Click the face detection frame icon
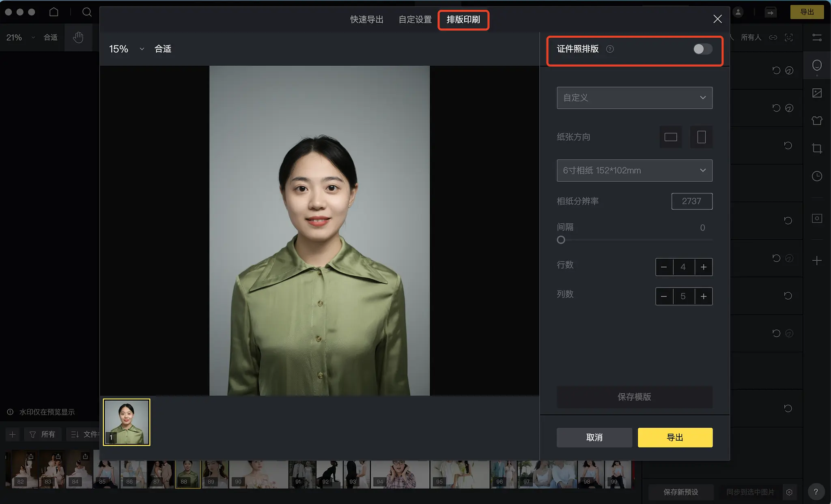The width and height of the screenshot is (831, 504). click(x=789, y=37)
